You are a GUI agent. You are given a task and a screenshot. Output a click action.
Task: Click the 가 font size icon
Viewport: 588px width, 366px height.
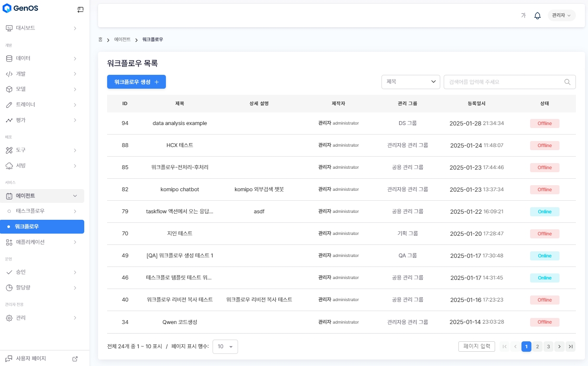pyautogui.click(x=523, y=16)
